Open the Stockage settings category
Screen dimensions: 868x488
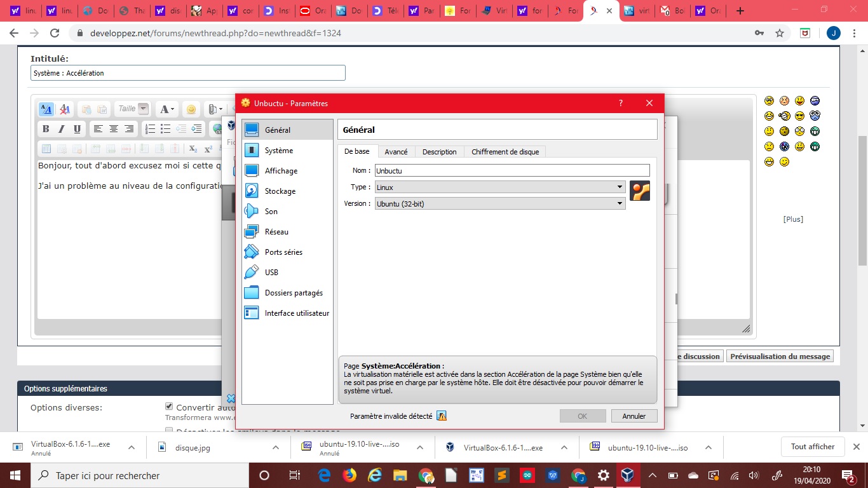(x=287, y=191)
